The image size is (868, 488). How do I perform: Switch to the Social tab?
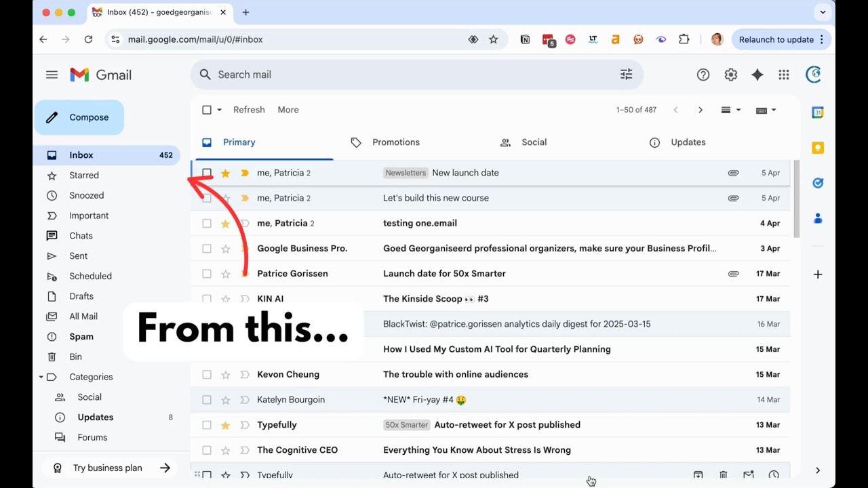pyautogui.click(x=534, y=142)
